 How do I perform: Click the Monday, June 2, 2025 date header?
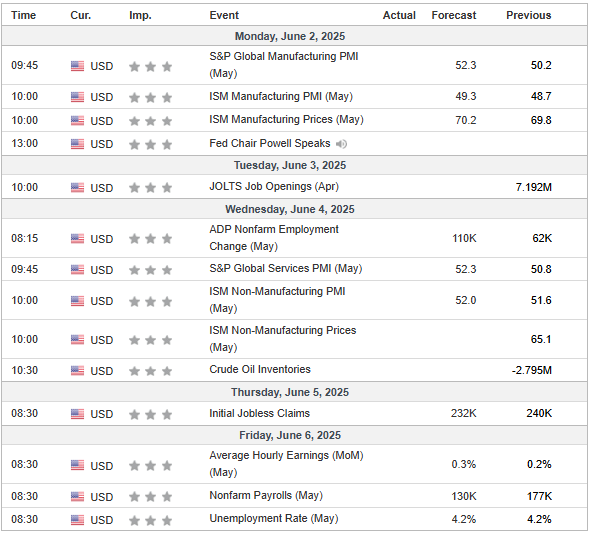tap(290, 36)
